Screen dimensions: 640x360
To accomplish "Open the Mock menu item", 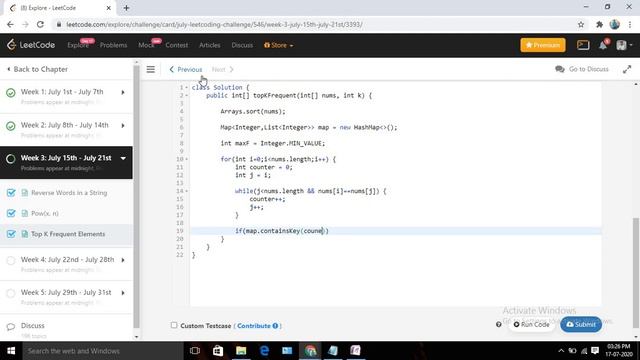I will [x=146, y=45].
